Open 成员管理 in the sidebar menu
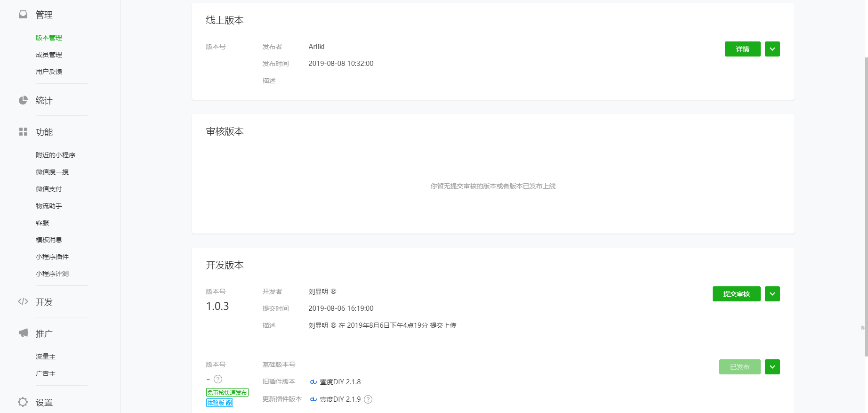Viewport: 868px width, 413px height. pyautogui.click(x=49, y=55)
